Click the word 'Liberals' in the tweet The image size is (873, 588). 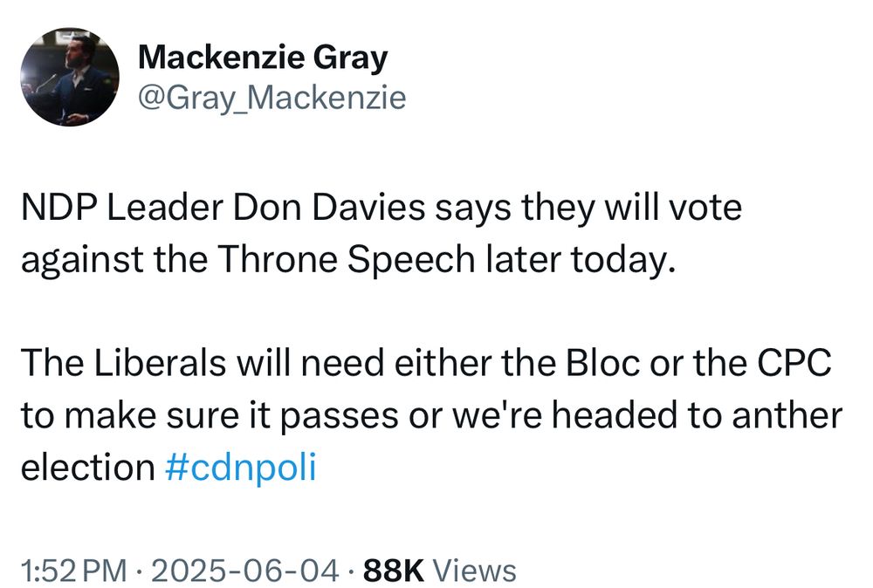coord(160,363)
